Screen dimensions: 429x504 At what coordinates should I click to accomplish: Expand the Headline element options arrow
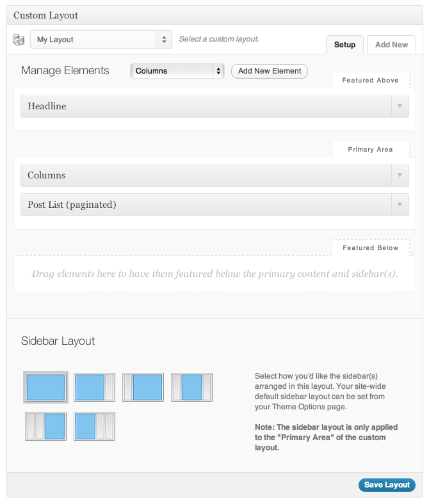(400, 106)
